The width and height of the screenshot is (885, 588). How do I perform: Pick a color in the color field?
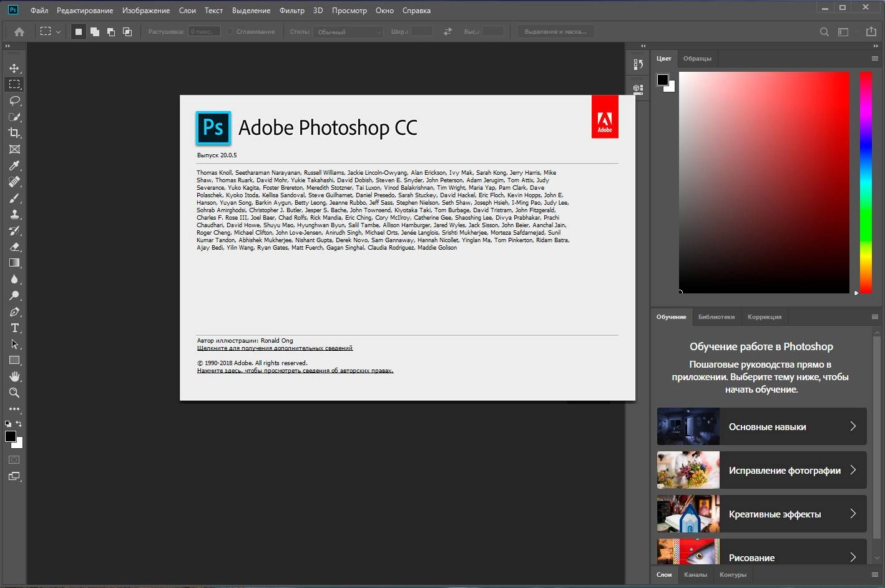click(764, 182)
